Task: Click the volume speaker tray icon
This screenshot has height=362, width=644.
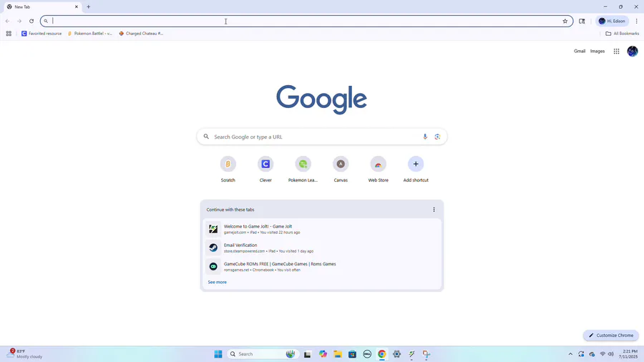Action: (611, 354)
